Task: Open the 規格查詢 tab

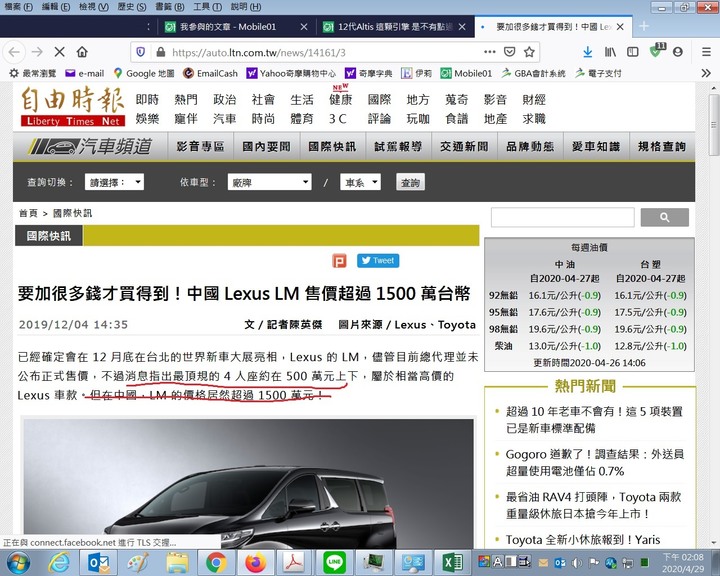Action: 662,147
